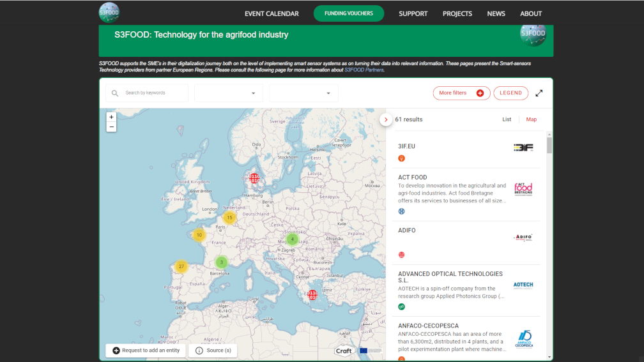The image size is (644, 362).
Task: Open the About menu item
Action: point(531,13)
